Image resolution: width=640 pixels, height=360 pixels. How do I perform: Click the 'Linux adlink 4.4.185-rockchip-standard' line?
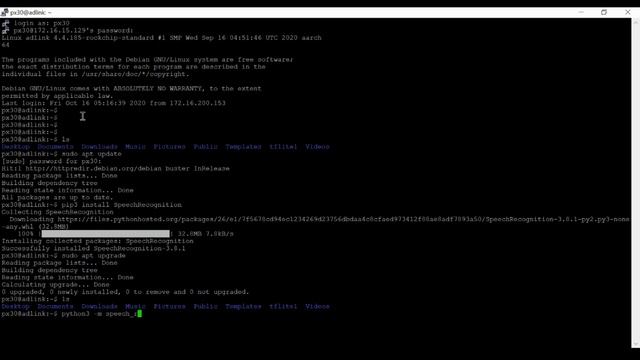point(161,38)
